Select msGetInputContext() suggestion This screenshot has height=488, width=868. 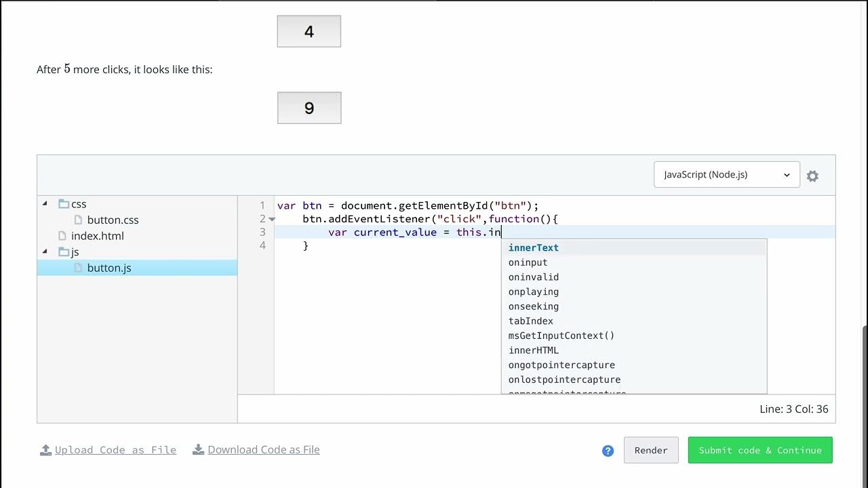[634, 335]
